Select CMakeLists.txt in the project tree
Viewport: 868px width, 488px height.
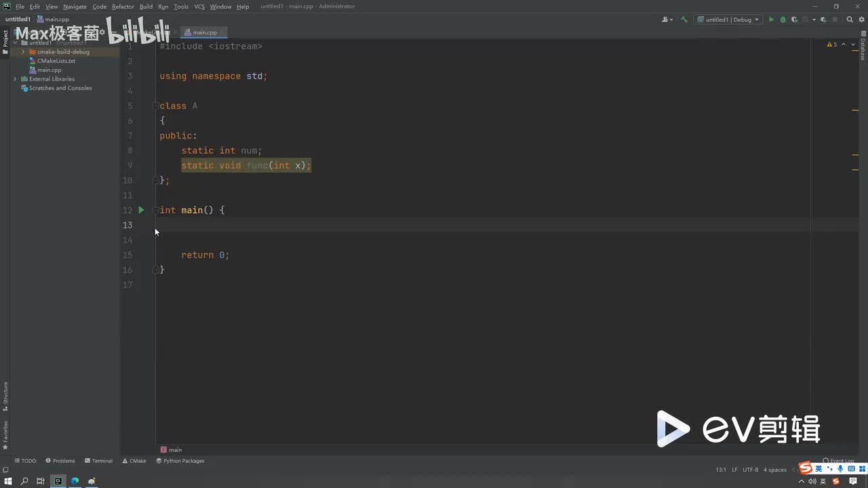pos(56,61)
